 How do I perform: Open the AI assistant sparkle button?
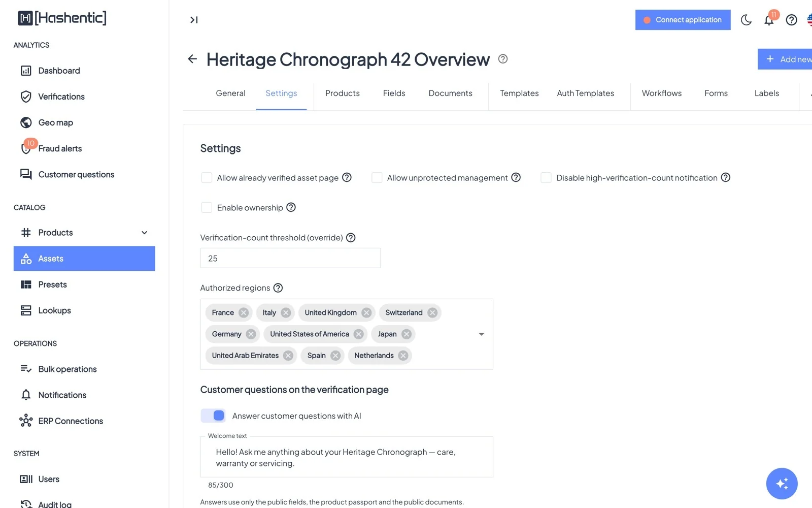click(x=782, y=483)
